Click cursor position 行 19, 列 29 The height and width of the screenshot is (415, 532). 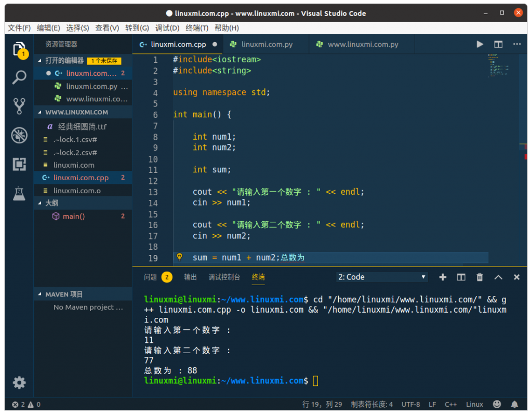[x=322, y=404]
